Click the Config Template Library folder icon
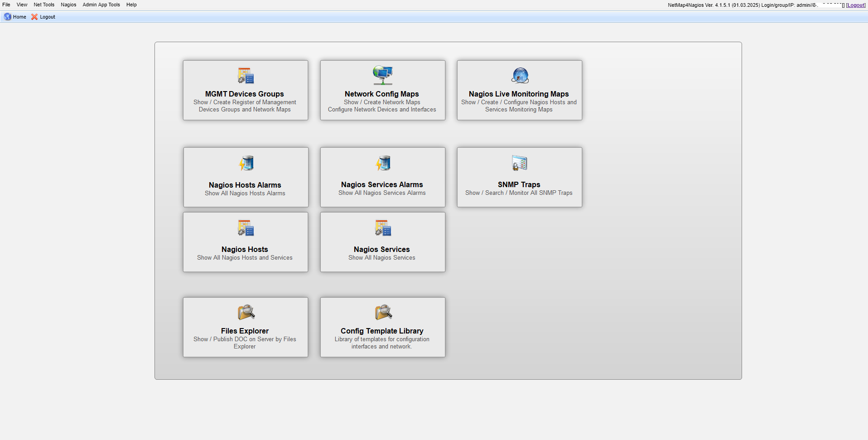 (383, 312)
